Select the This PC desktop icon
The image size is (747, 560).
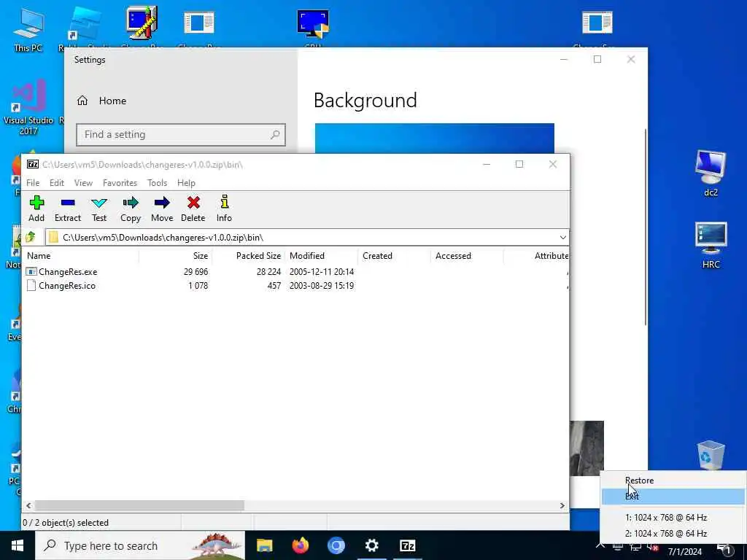28,29
